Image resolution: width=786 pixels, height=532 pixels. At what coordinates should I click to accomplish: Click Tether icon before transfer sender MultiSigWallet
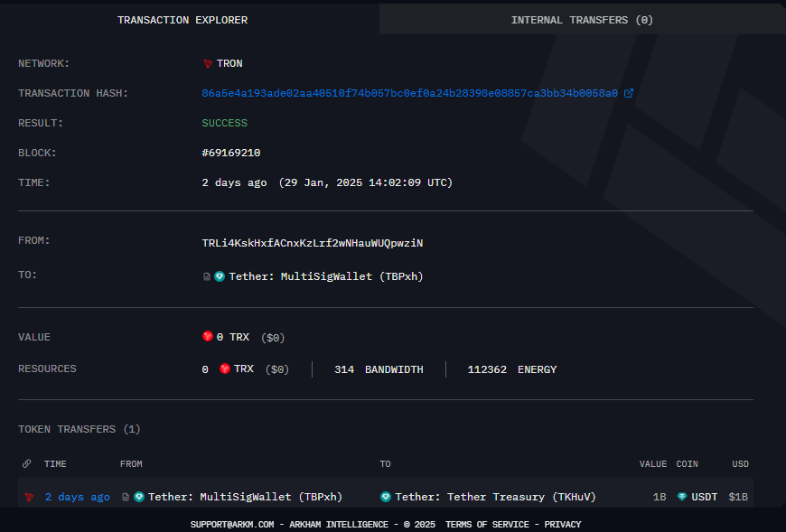pos(139,497)
